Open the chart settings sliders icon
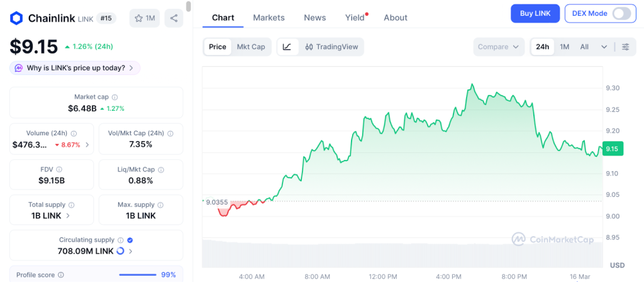The image size is (644, 282). pos(625,47)
